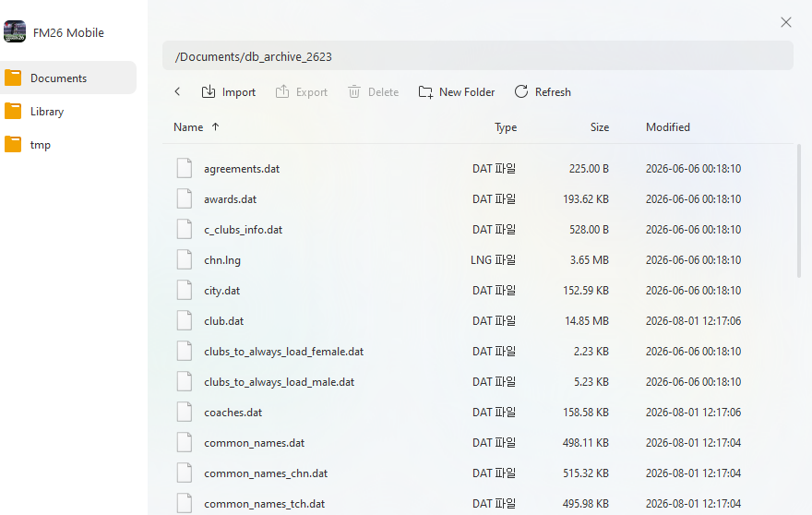Select file icon of coaches.dat
812x515 pixels.
[x=185, y=412]
